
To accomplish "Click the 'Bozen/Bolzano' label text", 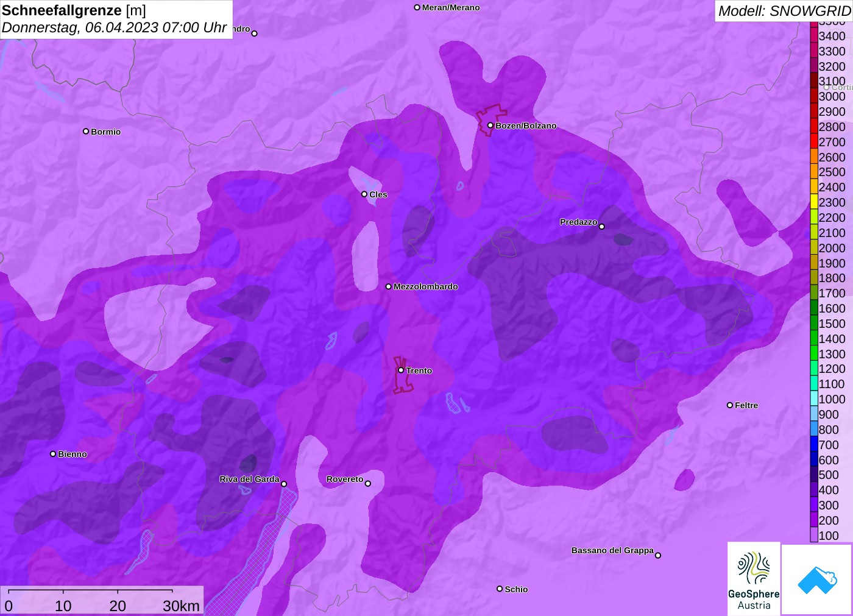I will (x=526, y=126).
